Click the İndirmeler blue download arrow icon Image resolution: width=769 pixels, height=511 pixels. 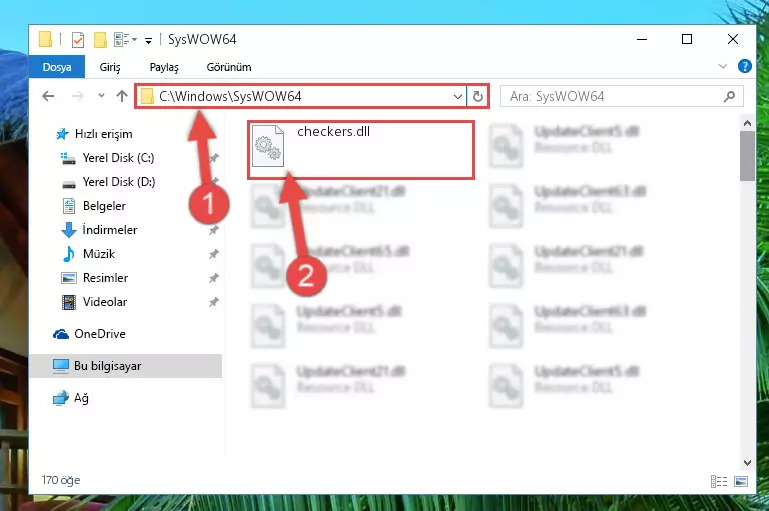click(x=69, y=230)
